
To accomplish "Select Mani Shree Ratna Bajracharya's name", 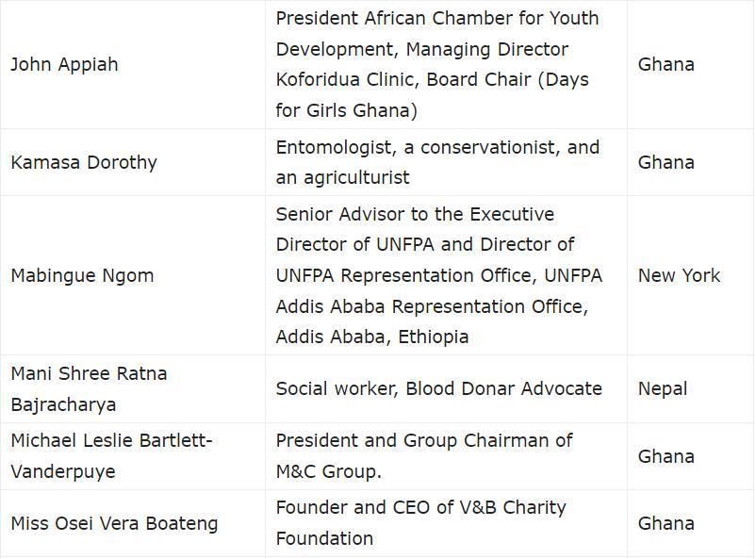I will pyautogui.click(x=90, y=388).
